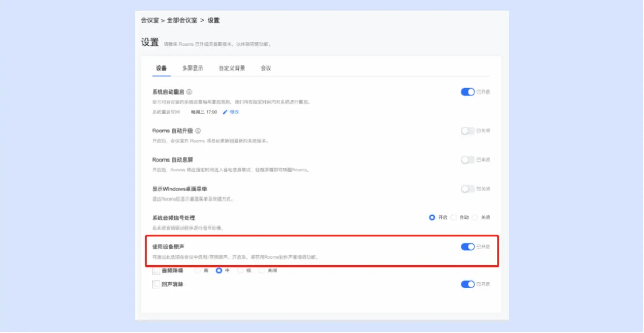
Task: Set 音频降噪 to 低
Action: 240,271
